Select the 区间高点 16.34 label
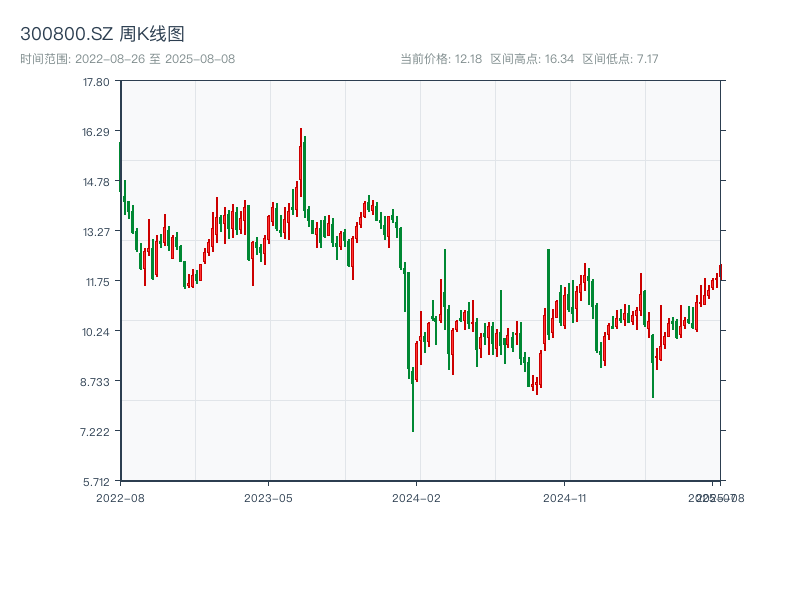 pos(532,59)
